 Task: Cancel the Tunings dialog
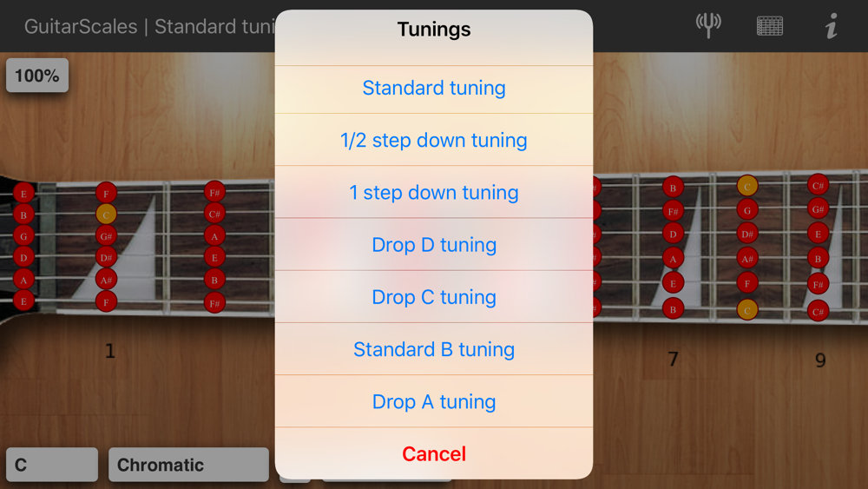coord(434,453)
